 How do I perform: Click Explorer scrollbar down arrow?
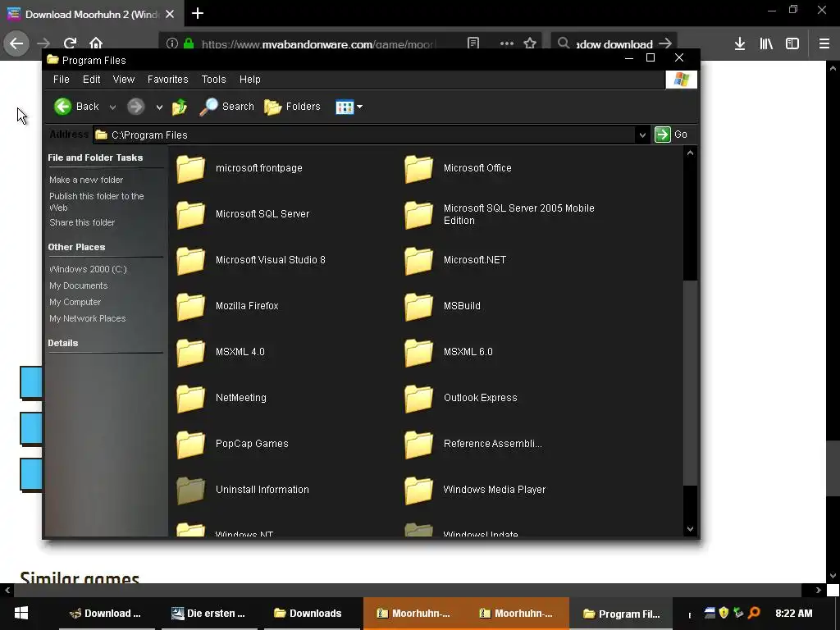tap(690, 529)
